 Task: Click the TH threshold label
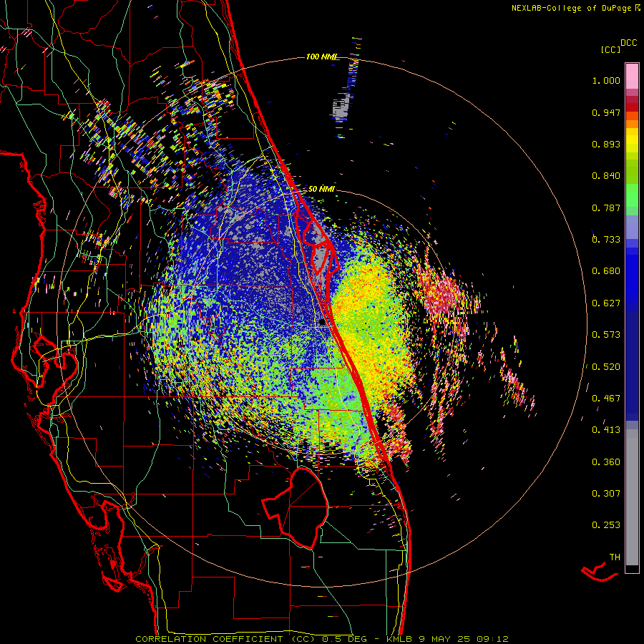click(x=615, y=557)
